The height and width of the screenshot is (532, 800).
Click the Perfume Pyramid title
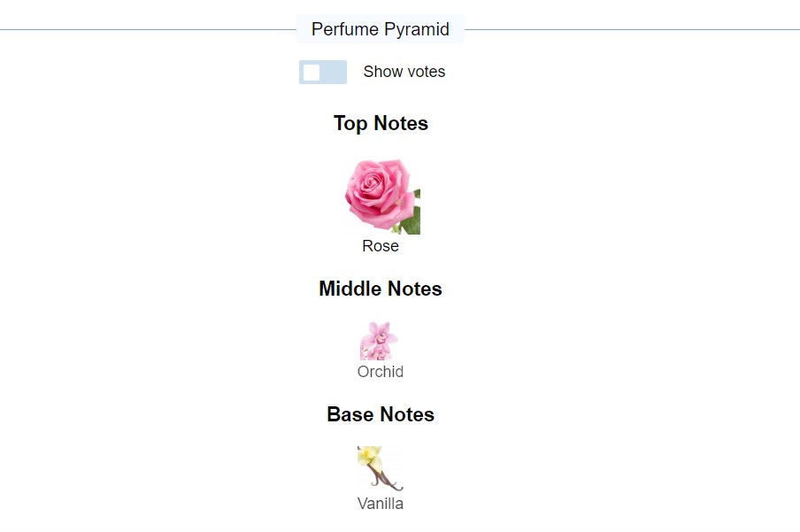pos(381,28)
